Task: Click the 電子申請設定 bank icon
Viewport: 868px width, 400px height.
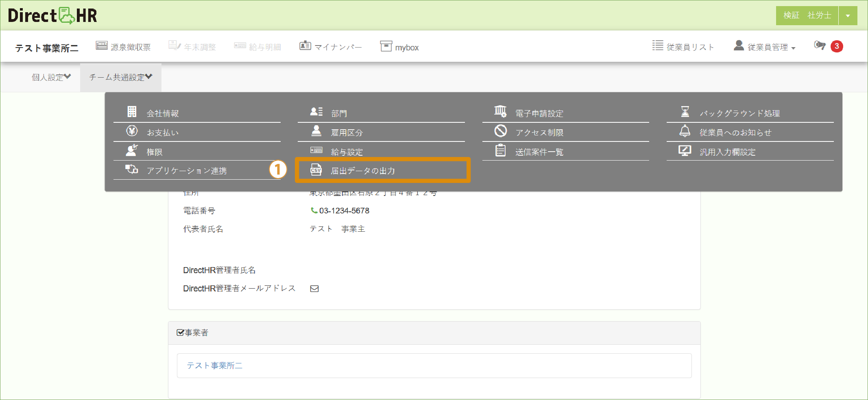Action: coord(500,111)
